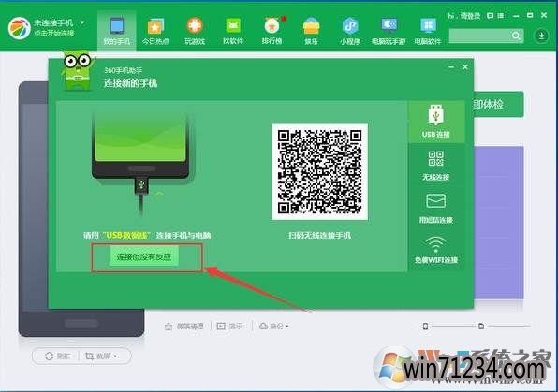Minimize the 连接新的手机 dialog
This screenshot has width=558, height=392.
click(x=451, y=66)
